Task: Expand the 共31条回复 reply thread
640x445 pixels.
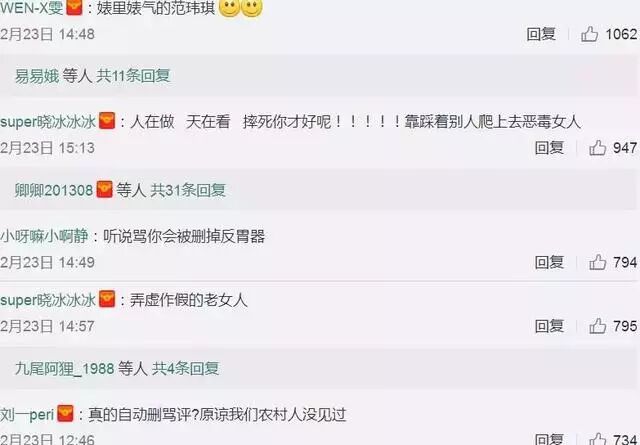Action: [188, 190]
